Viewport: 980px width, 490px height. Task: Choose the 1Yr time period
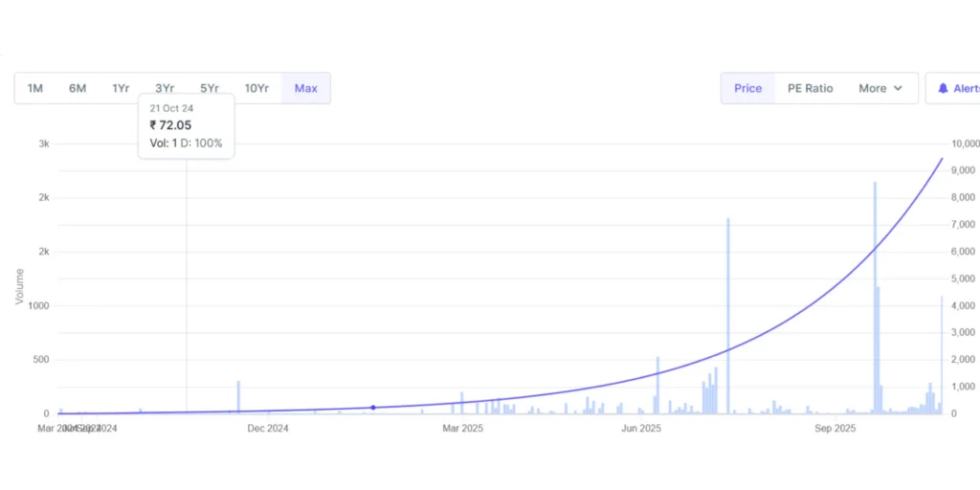pos(121,88)
